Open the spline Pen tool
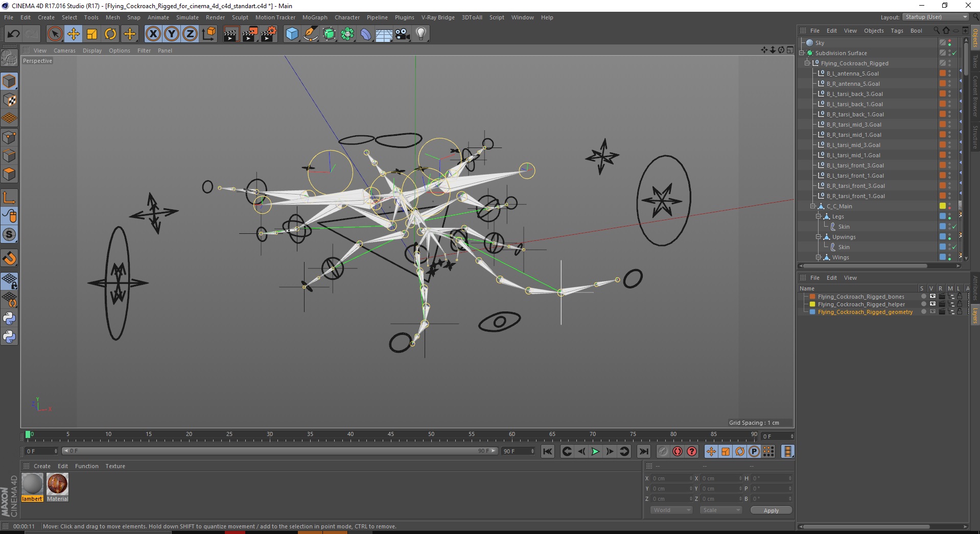Screen dimensions: 980x534 (311, 34)
